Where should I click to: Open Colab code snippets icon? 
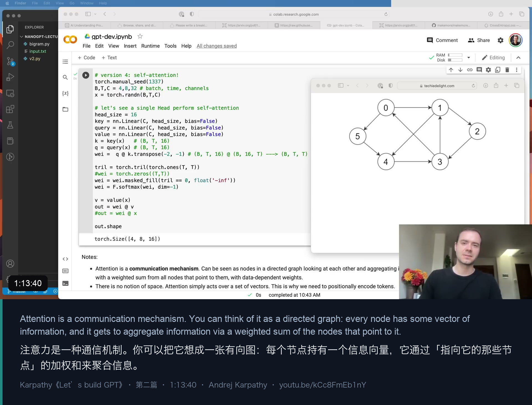coord(65,259)
